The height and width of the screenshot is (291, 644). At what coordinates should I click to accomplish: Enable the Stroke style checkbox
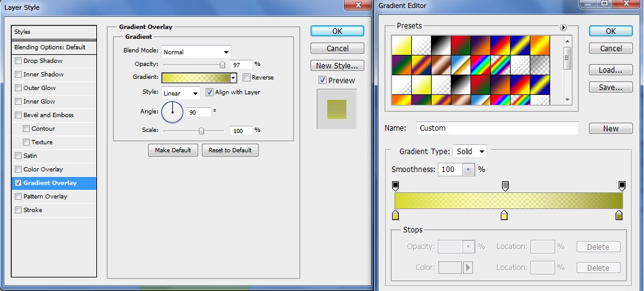click(x=18, y=210)
